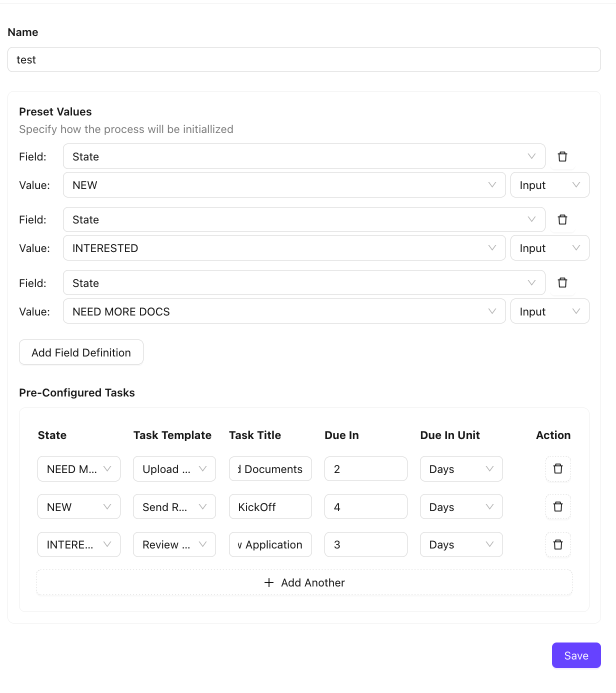This screenshot has width=616, height=693.
Task: Delete the INTERESTED preset field row
Action: click(562, 219)
